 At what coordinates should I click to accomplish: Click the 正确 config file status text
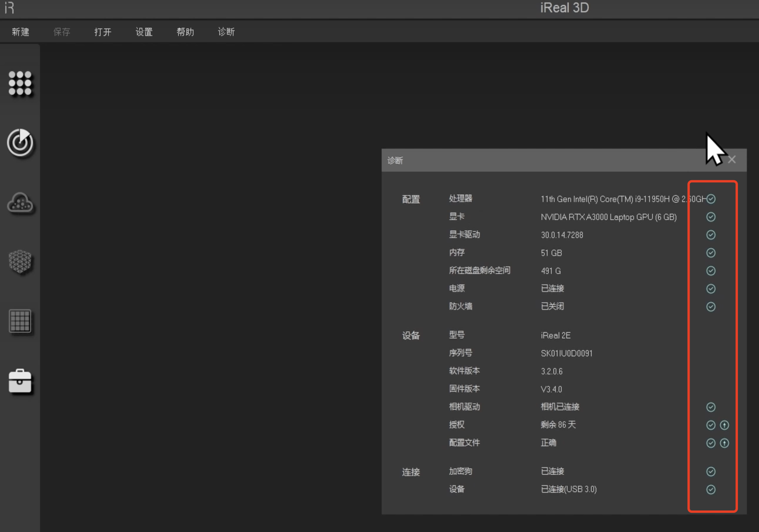pos(548,443)
